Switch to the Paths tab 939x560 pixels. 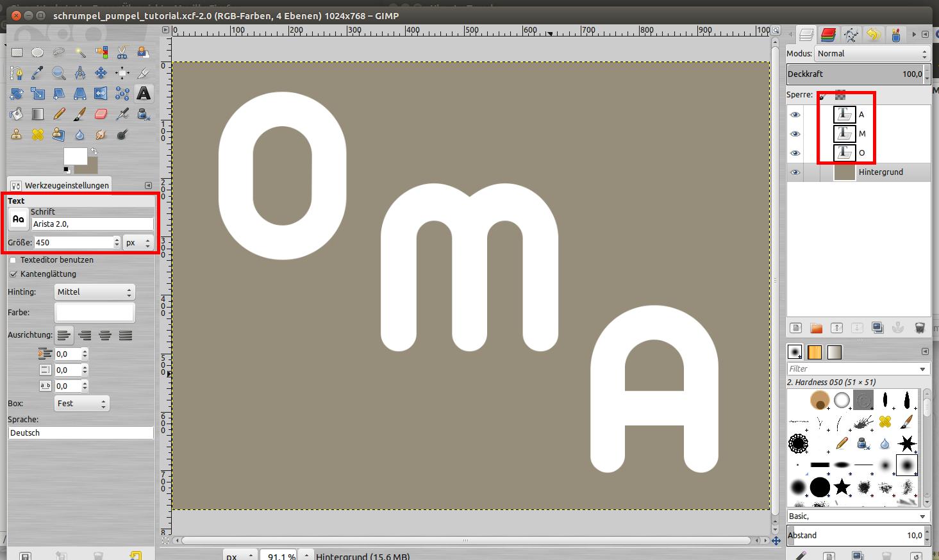851,35
